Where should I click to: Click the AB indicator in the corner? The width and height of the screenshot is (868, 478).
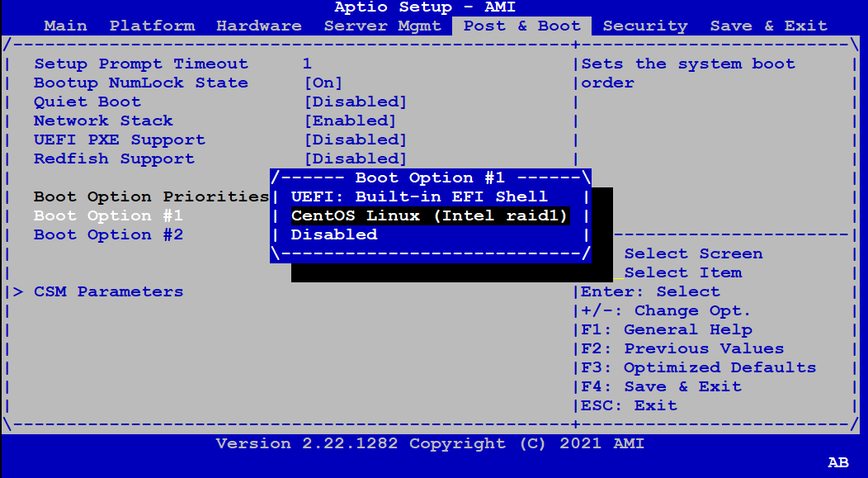pyautogui.click(x=838, y=462)
